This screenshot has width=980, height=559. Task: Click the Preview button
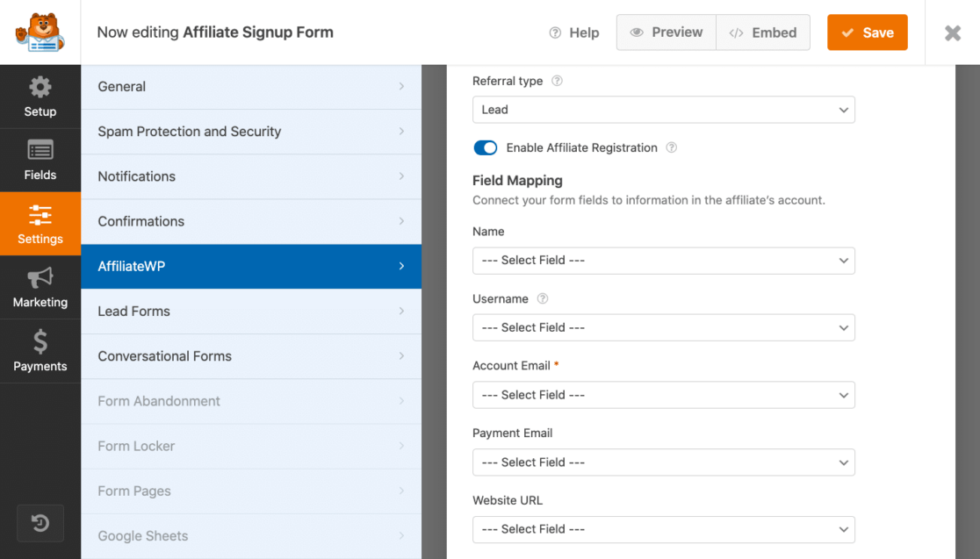click(667, 32)
